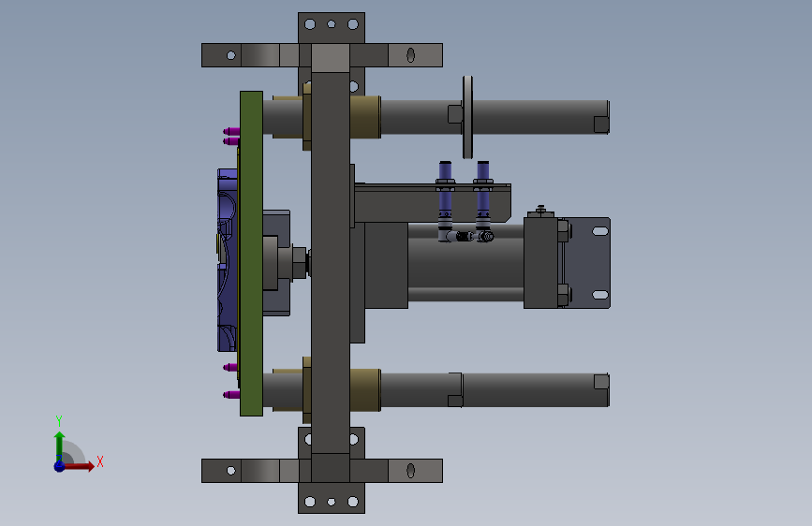The width and height of the screenshot is (812, 526).
Task: Click the oval slot in the upper cross bar
Action: pyautogui.click(x=410, y=55)
